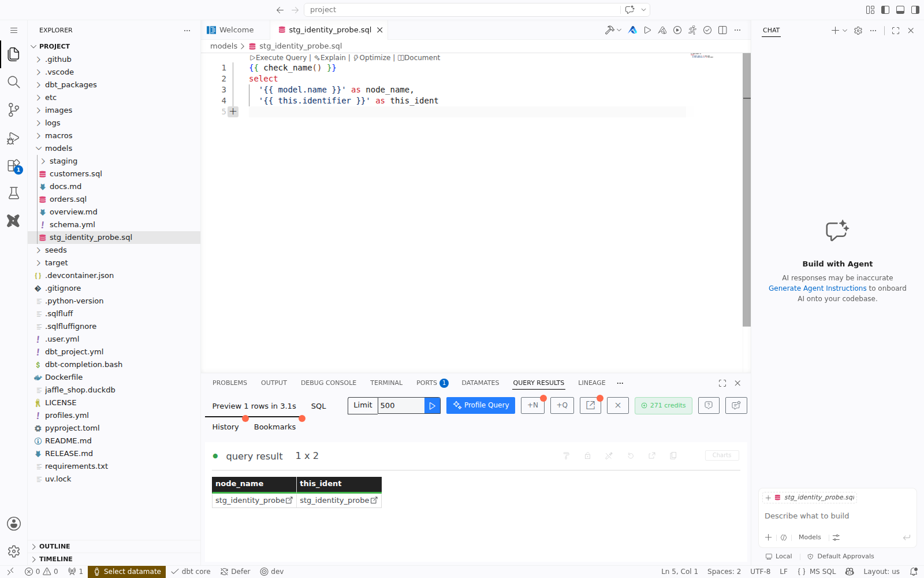Switch to the TERMINAL tab
The width and height of the screenshot is (924, 578).
(x=386, y=383)
